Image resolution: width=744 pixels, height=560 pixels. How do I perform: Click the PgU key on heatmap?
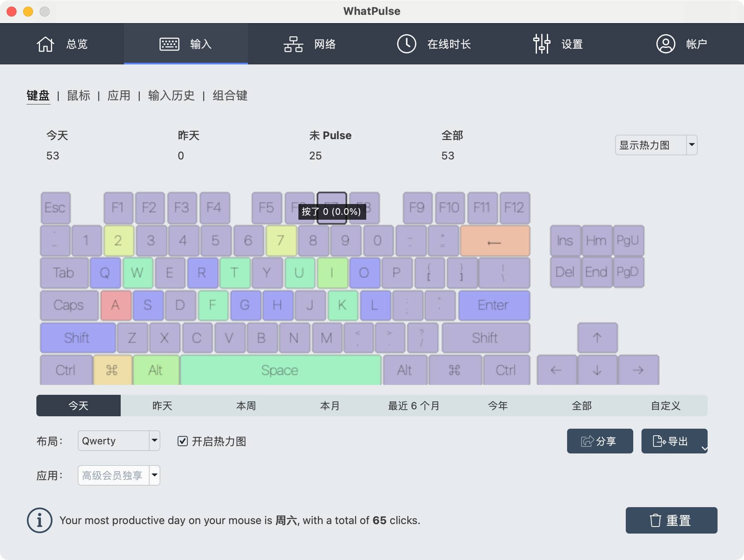tap(628, 240)
